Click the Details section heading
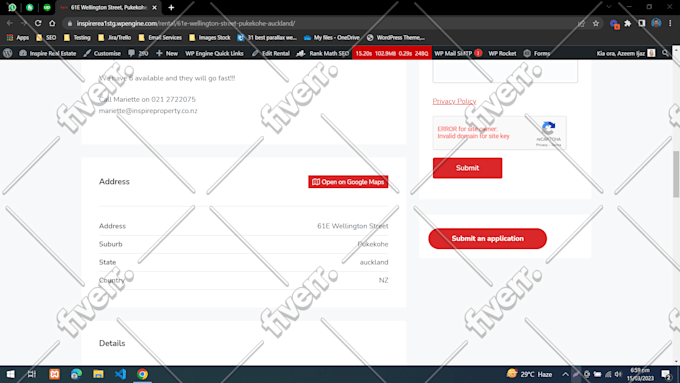Image resolution: width=680 pixels, height=383 pixels. [x=112, y=343]
